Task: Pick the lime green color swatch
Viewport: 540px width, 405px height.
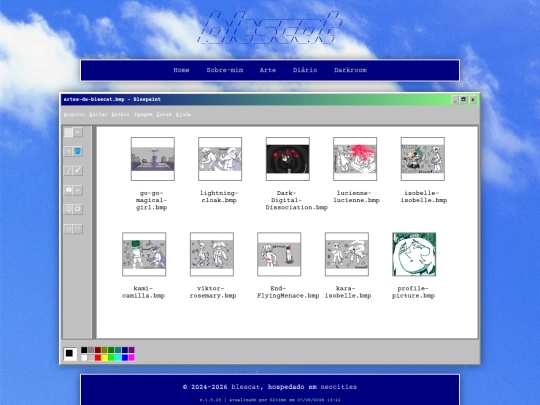Action: pos(111,357)
